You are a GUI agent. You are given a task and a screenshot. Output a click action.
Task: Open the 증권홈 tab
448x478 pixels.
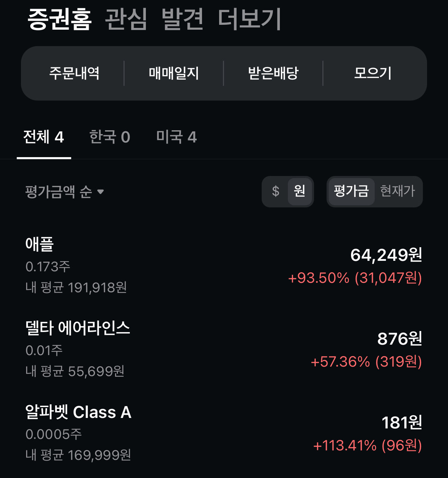[59, 20]
